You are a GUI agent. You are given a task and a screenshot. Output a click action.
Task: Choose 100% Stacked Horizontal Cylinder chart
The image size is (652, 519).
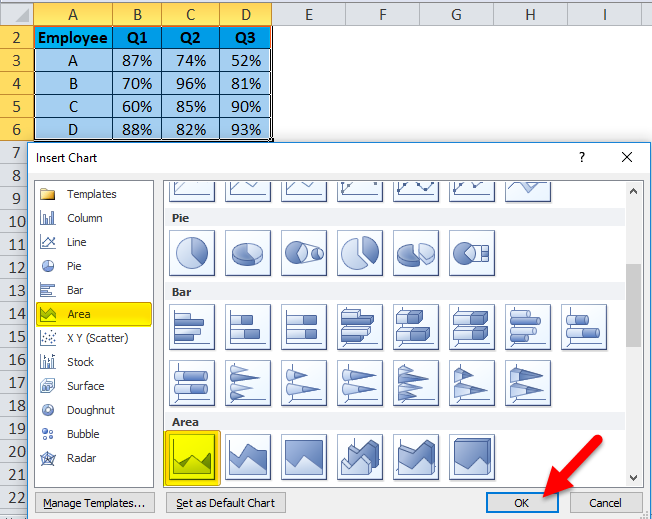(192, 383)
